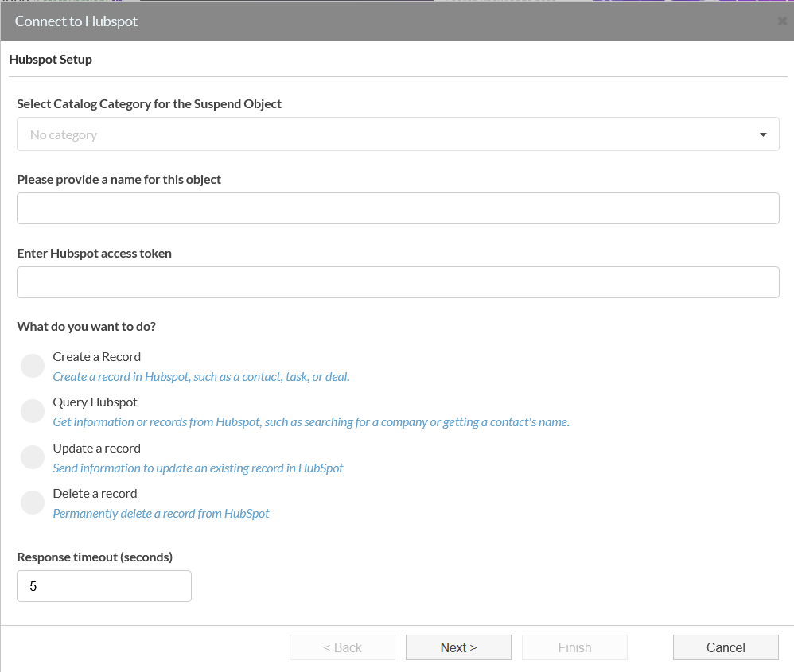Click the dropdown arrow beside No category

pyautogui.click(x=763, y=134)
